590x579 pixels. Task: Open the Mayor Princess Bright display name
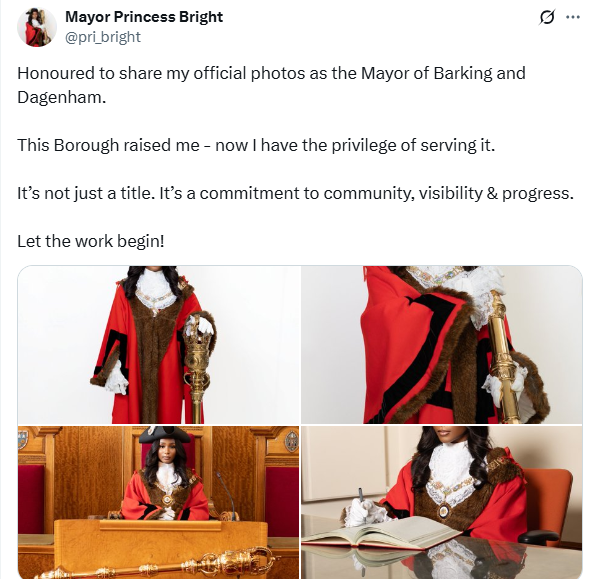[x=144, y=17]
